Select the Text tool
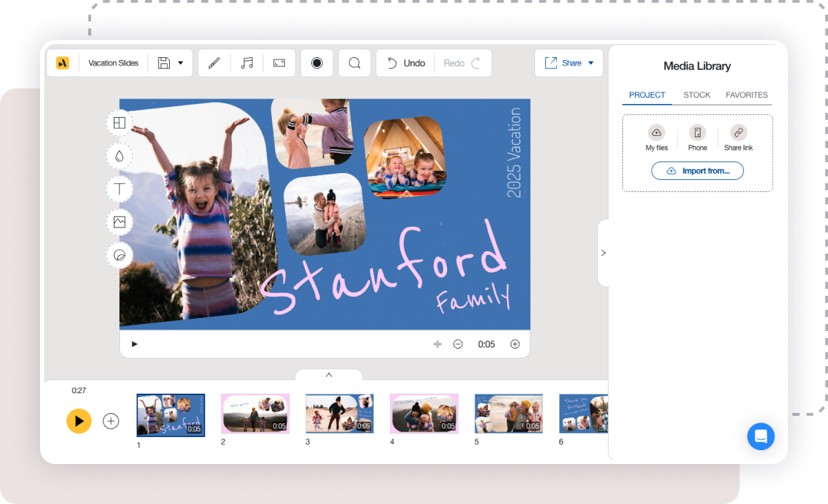828x504 pixels. coord(119,189)
